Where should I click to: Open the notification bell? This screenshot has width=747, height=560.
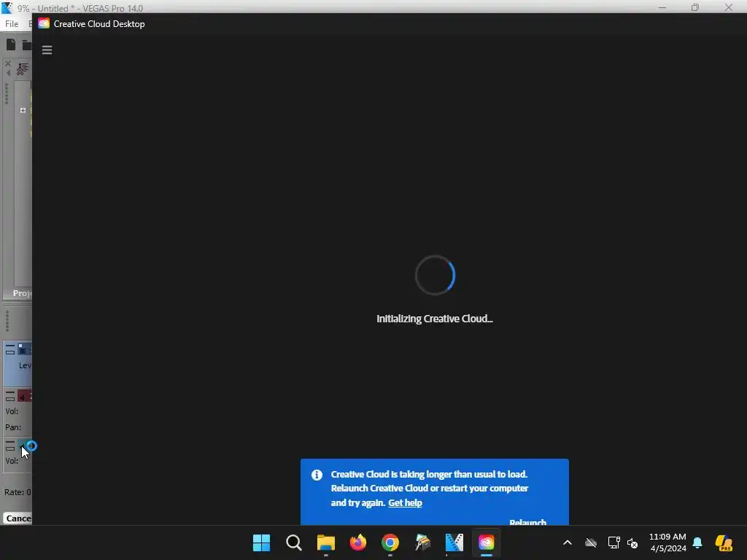697,542
